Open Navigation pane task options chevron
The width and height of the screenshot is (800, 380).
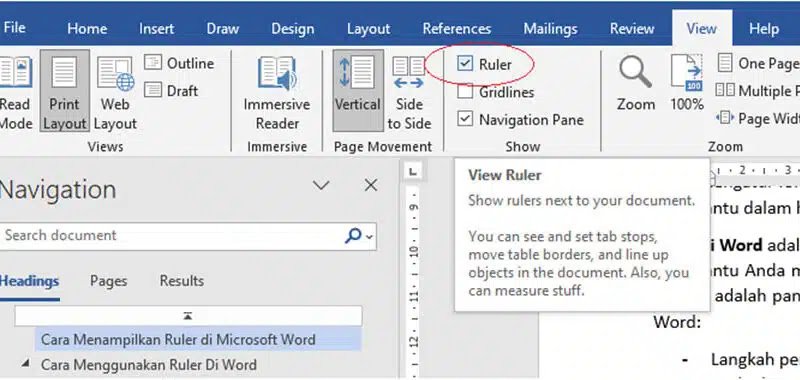tap(321, 186)
